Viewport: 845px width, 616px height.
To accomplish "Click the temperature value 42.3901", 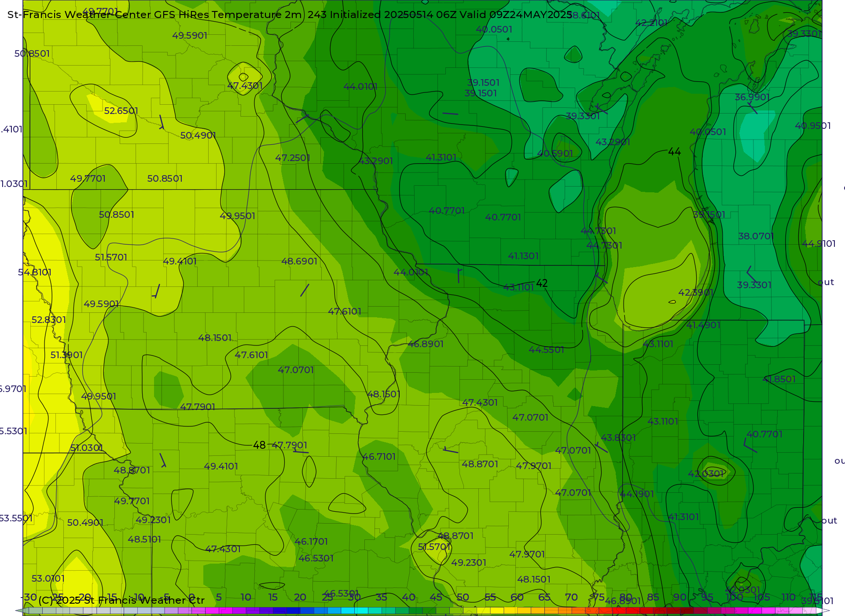I will point(696,293).
